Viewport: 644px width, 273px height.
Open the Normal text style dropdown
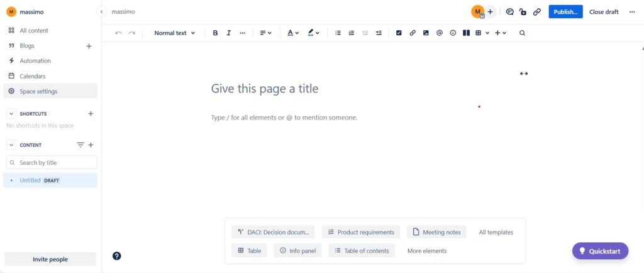tap(174, 33)
